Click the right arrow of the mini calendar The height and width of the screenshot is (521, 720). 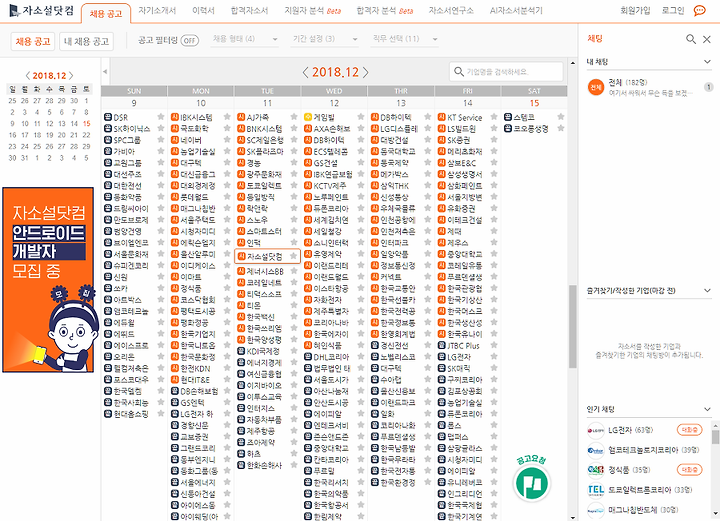pyautogui.click(x=71, y=76)
